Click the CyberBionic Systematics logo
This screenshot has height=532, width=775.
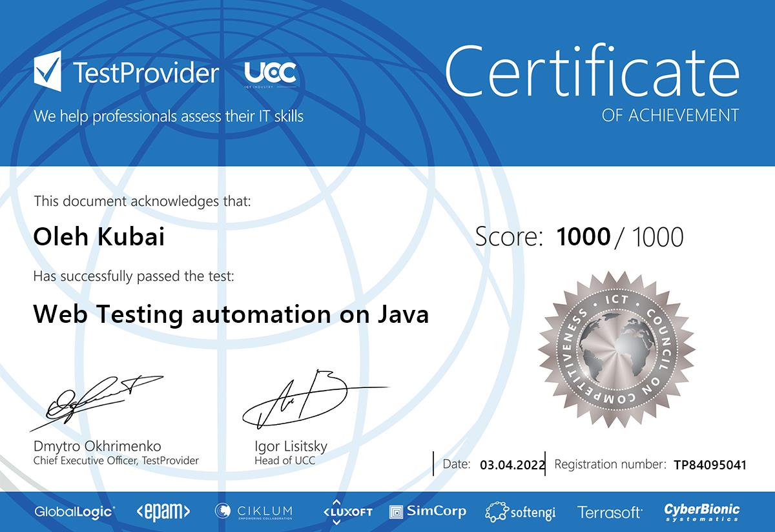[702, 512]
